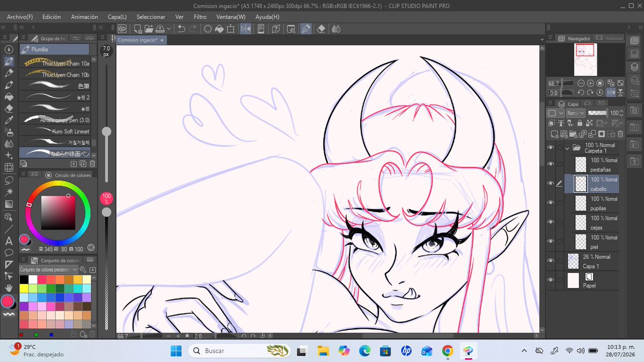The width and height of the screenshot is (644, 362).
Task: Select the Brush tool in left toolbar
Action: (9, 85)
